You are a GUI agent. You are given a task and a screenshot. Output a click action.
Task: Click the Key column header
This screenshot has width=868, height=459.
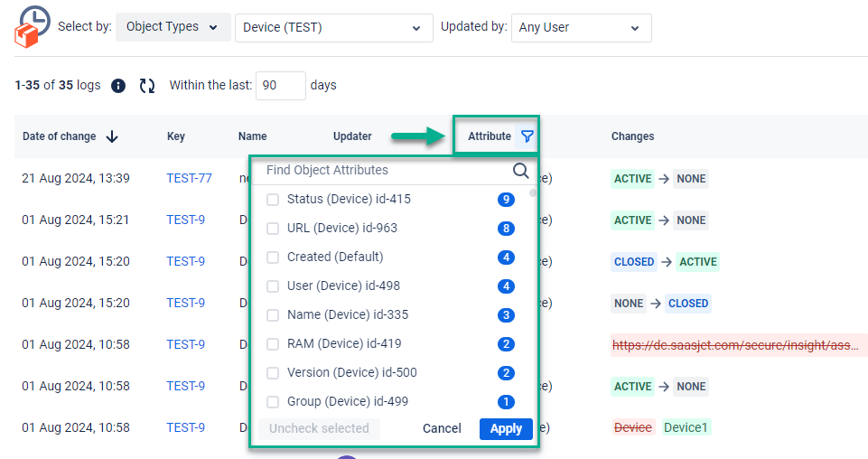[x=176, y=136]
